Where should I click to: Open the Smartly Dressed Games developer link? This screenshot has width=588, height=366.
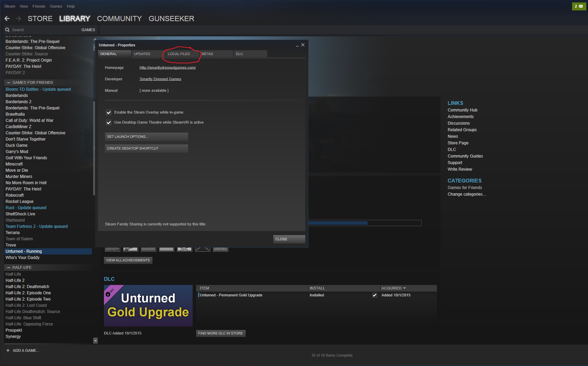(x=160, y=79)
